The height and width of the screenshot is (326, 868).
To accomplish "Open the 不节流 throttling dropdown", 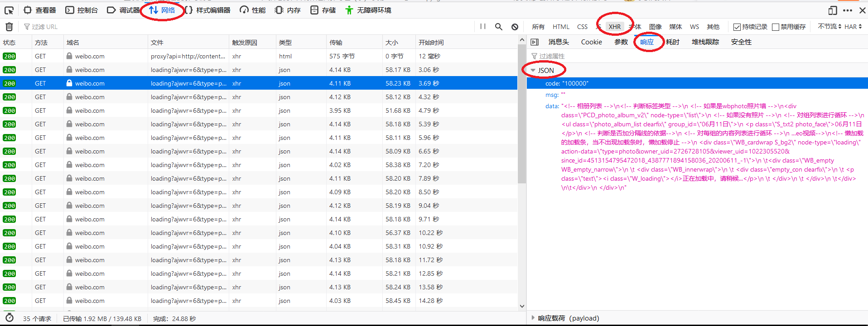I will [829, 27].
